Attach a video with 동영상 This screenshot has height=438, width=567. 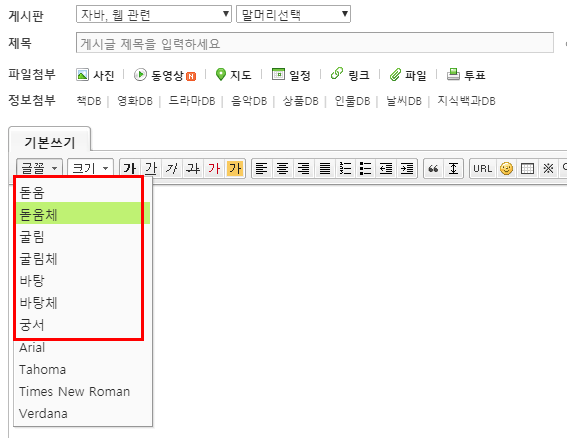(x=165, y=75)
